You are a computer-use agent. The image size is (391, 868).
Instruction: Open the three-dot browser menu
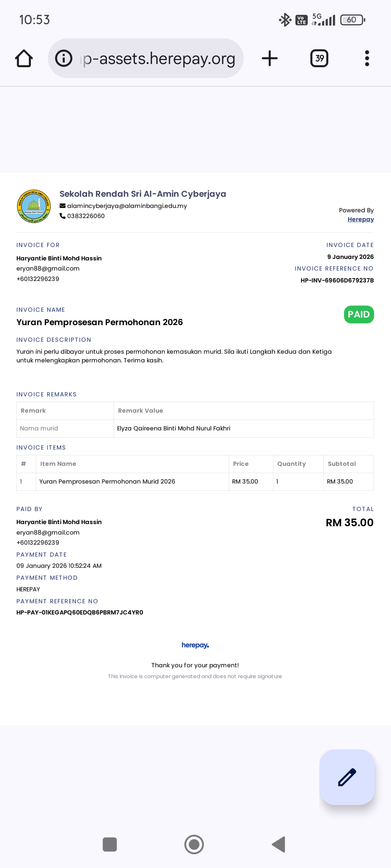tap(367, 58)
